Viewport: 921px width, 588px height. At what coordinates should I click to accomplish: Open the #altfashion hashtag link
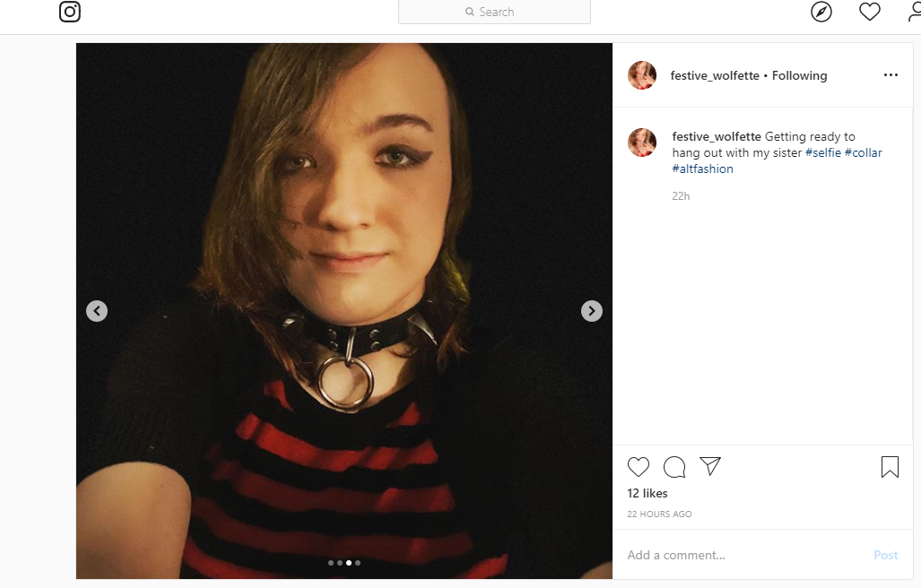[x=702, y=169]
